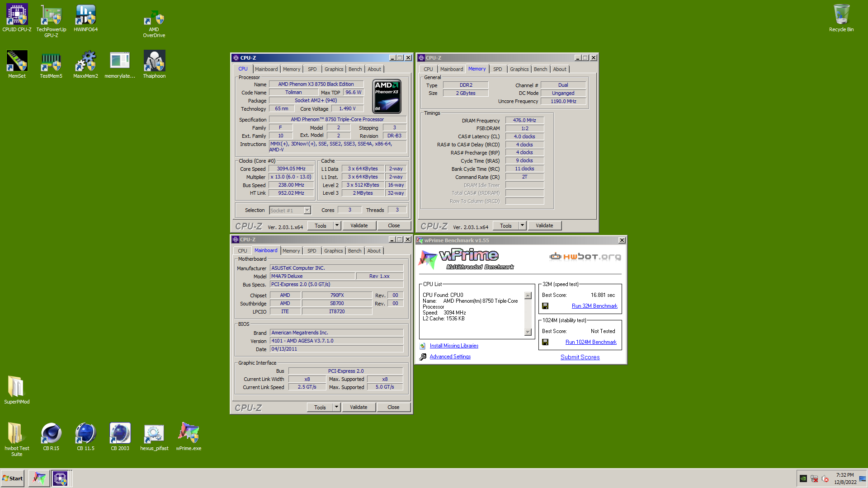Open the CB 2003 desktop icon
This screenshot has height=488, width=868.
coord(120,436)
